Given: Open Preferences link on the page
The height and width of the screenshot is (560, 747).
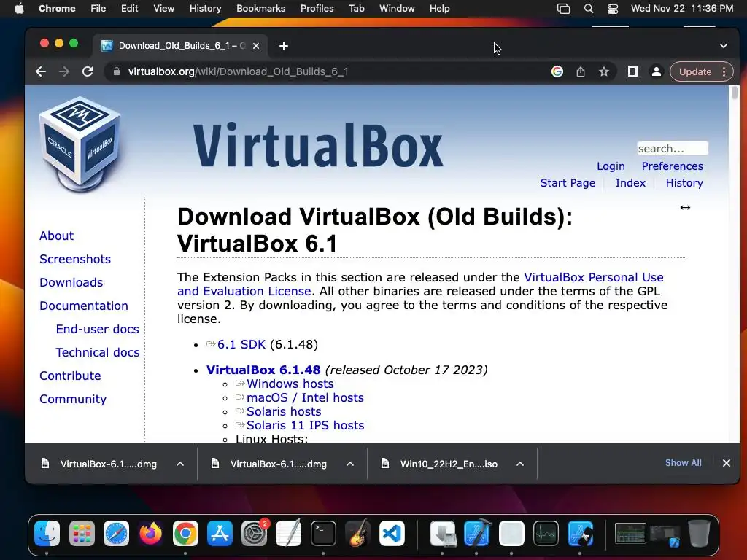Looking at the screenshot, I should point(672,166).
